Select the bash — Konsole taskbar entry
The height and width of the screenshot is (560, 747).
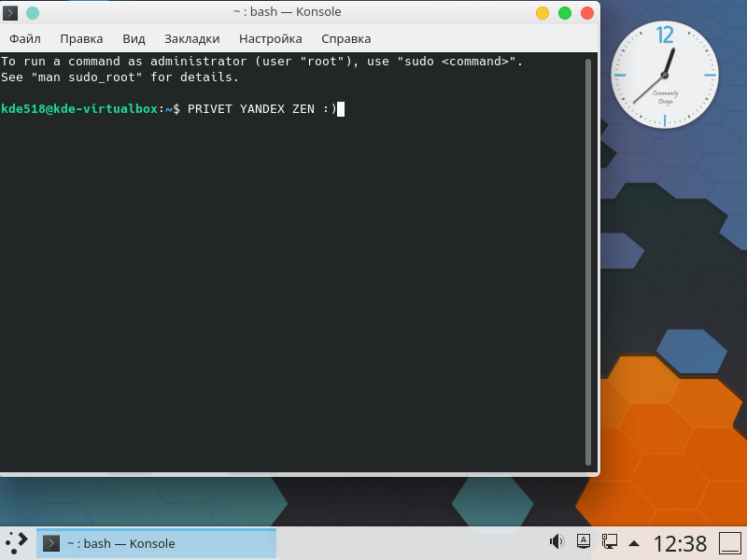coord(156,543)
